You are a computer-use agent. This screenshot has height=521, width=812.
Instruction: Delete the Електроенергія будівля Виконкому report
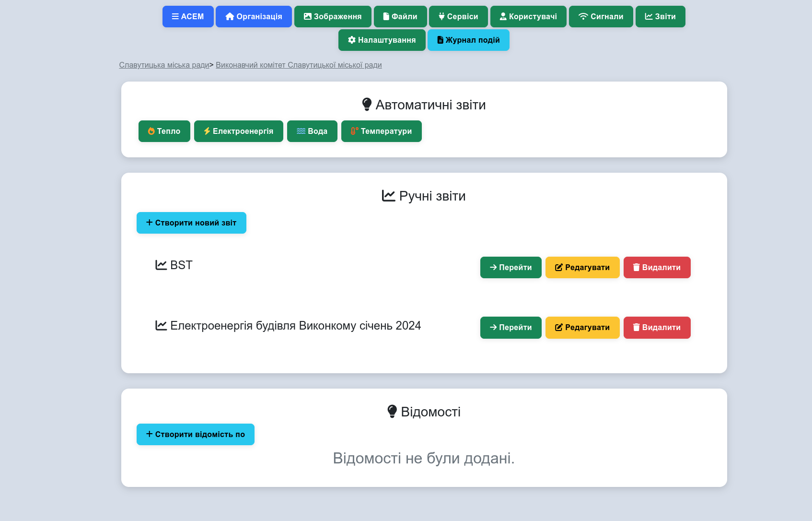coord(657,327)
